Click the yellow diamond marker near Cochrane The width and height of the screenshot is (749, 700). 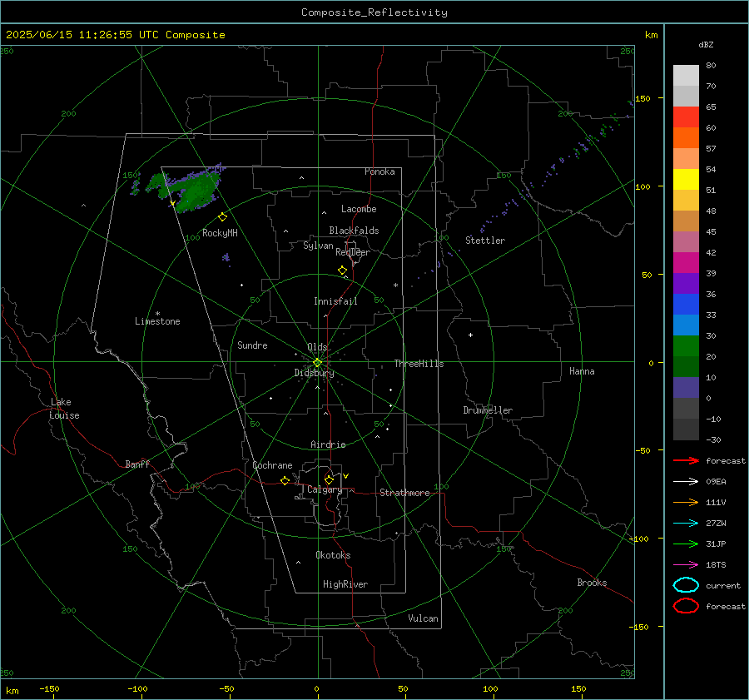[285, 480]
